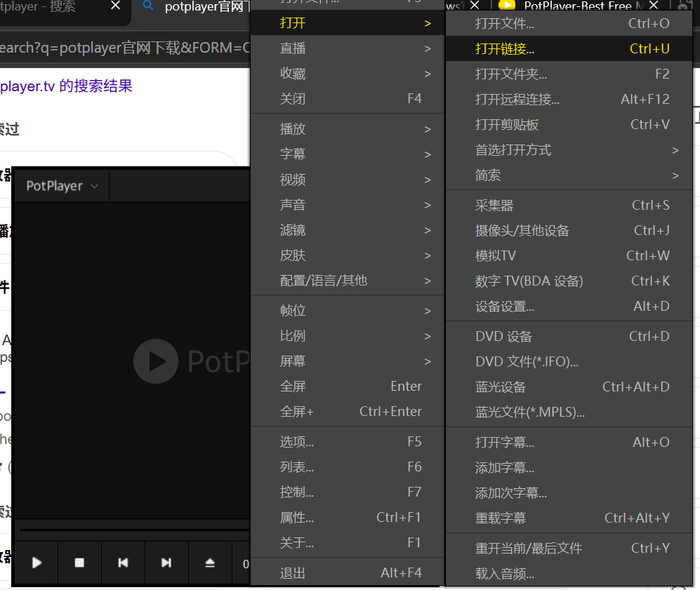700x590 pixels.
Task: Expand the 收藏 submenu
Action: point(348,74)
